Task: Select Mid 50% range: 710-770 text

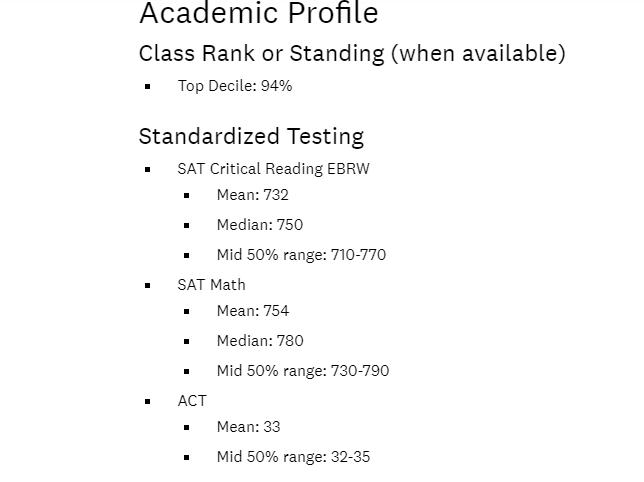Action: click(301, 255)
